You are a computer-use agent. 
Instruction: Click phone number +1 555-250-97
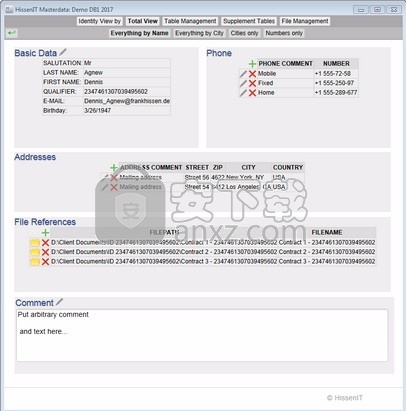coord(334,83)
